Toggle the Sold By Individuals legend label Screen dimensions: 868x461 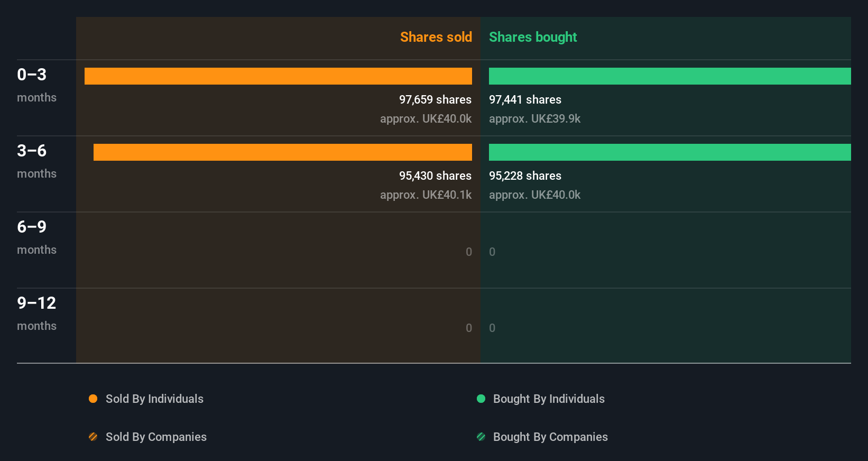coord(154,399)
